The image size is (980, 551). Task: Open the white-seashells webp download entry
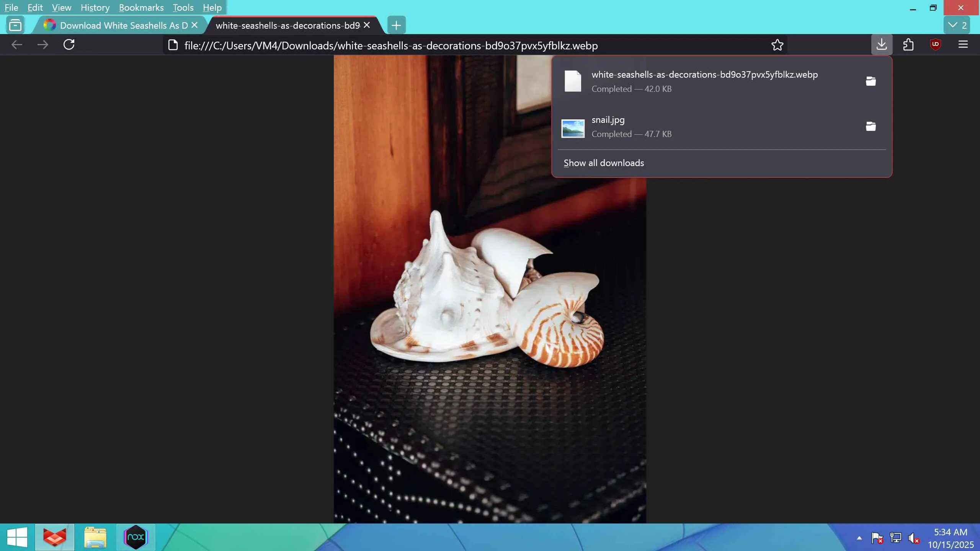(x=704, y=81)
